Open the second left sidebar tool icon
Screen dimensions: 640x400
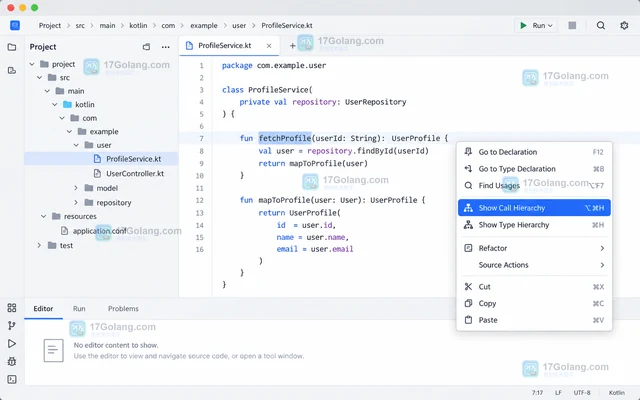(12, 71)
